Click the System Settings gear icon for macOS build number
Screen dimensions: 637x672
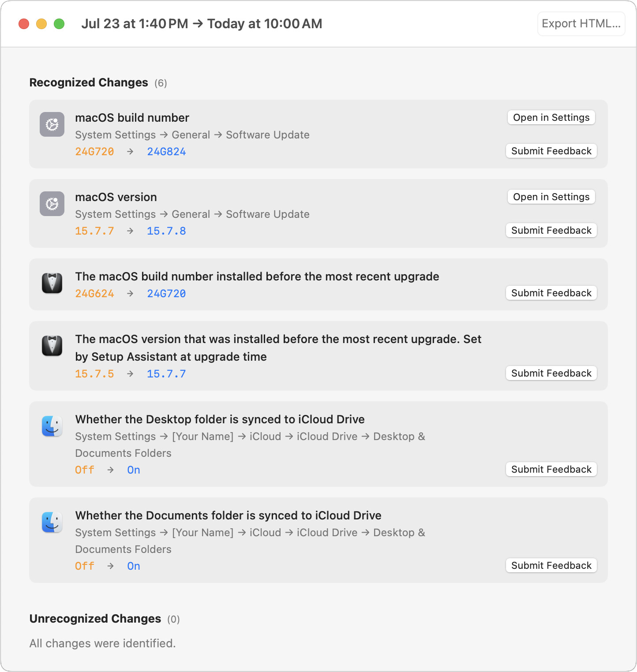tap(52, 124)
